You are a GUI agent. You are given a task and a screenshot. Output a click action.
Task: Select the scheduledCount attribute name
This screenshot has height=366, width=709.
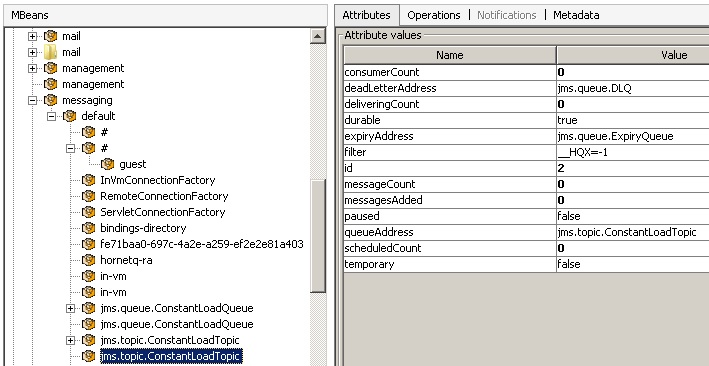click(x=383, y=248)
